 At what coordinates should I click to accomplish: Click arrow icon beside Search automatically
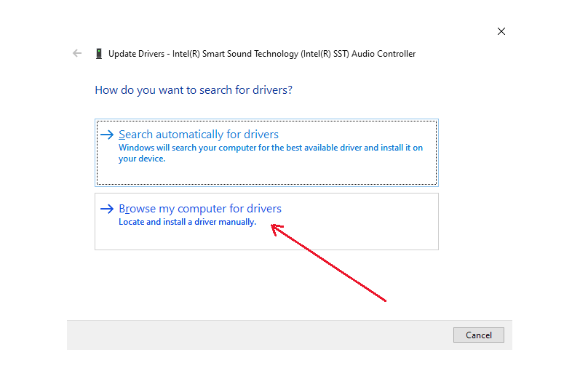[x=107, y=135]
